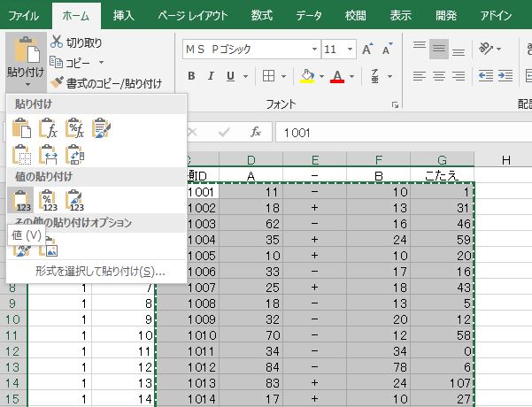Click cell containing こたえ

coord(442,175)
